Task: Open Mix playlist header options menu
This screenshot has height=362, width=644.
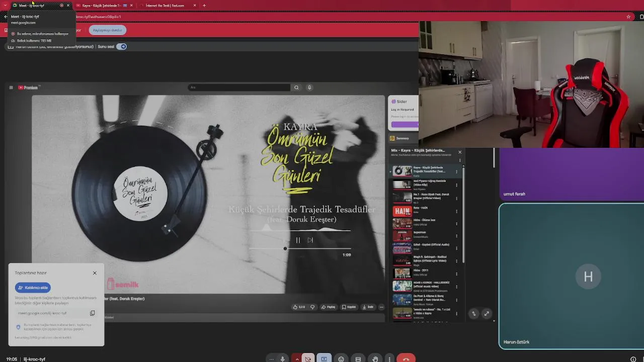Action: pyautogui.click(x=459, y=160)
